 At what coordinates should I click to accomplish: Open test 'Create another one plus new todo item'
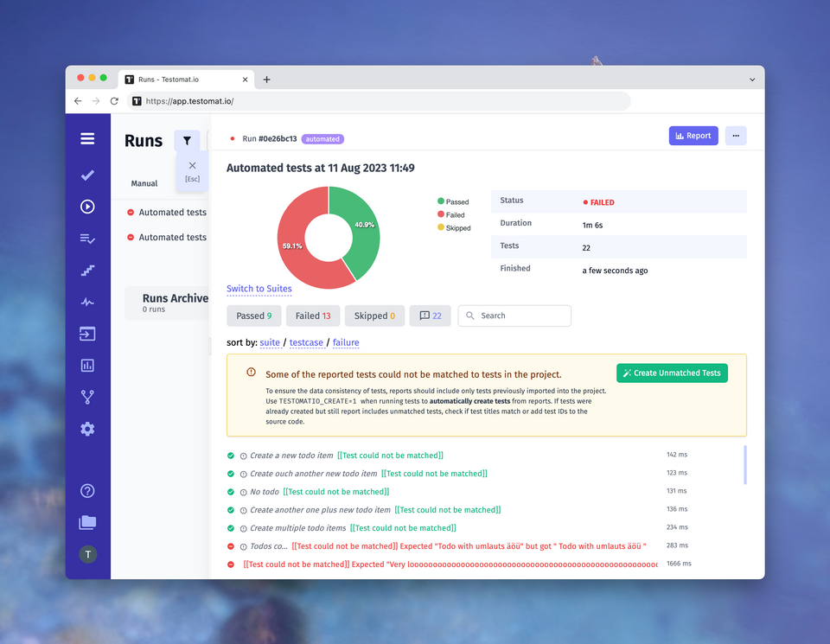click(320, 510)
